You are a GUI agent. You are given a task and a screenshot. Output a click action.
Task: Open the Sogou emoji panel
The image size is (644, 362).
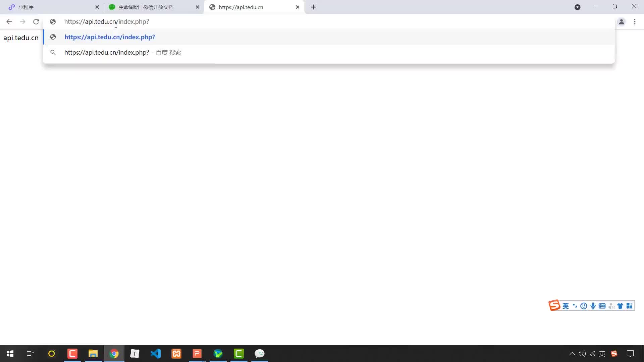click(x=584, y=306)
